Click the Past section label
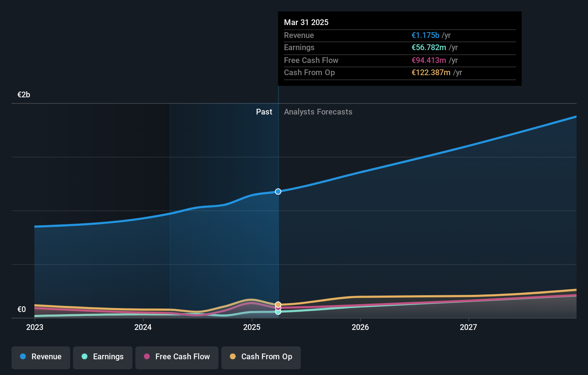This screenshot has height=375, width=588. click(264, 112)
